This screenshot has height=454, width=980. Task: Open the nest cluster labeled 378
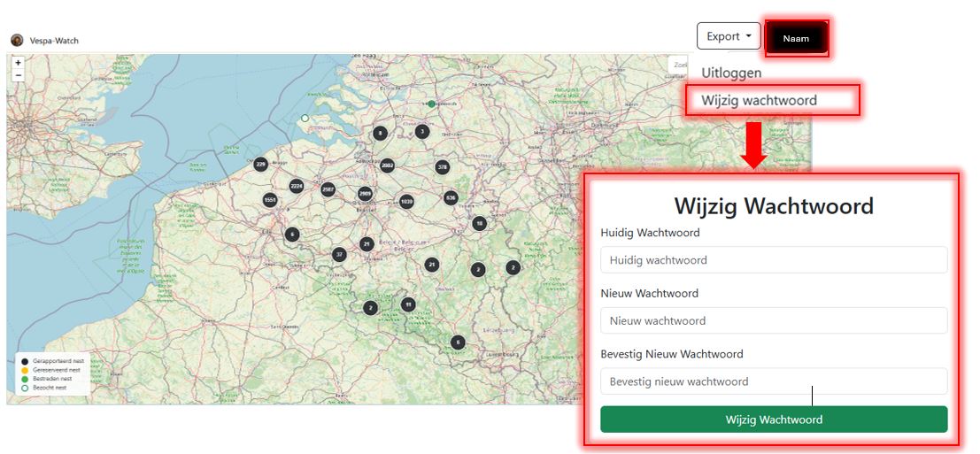click(443, 167)
